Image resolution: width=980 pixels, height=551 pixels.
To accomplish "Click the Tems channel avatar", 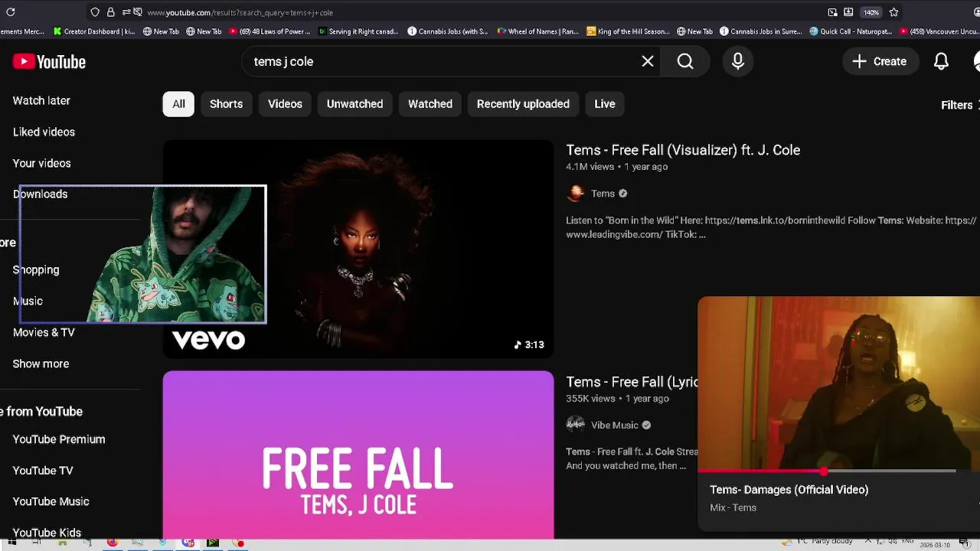I will tap(575, 194).
